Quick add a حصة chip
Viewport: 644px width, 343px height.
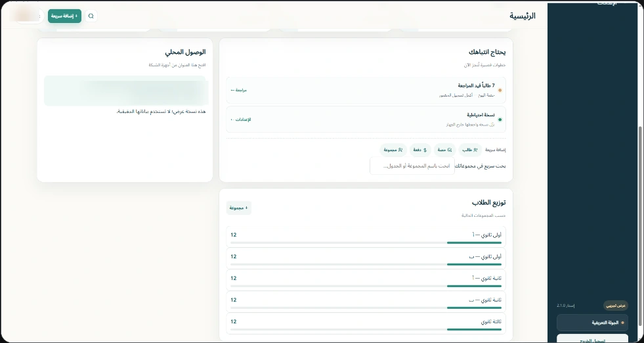tap(444, 150)
